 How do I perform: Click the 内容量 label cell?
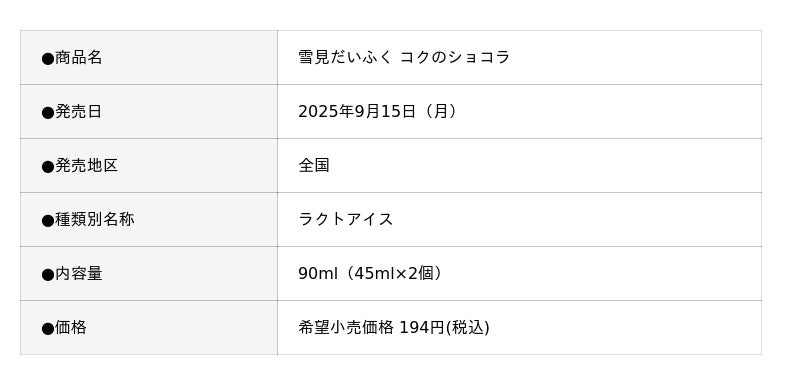pos(149,274)
